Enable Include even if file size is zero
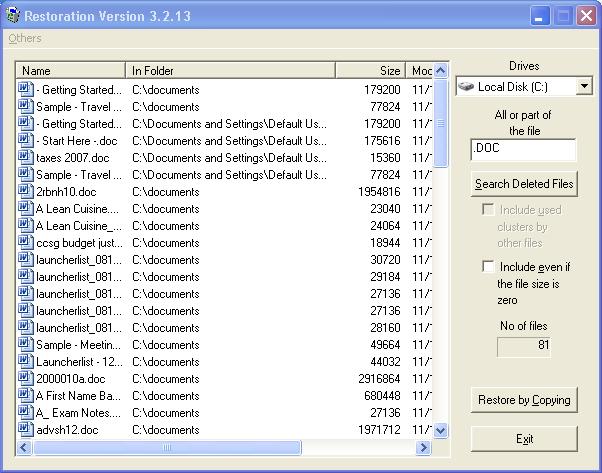Viewport: 602px width, 473px height. coord(488,266)
